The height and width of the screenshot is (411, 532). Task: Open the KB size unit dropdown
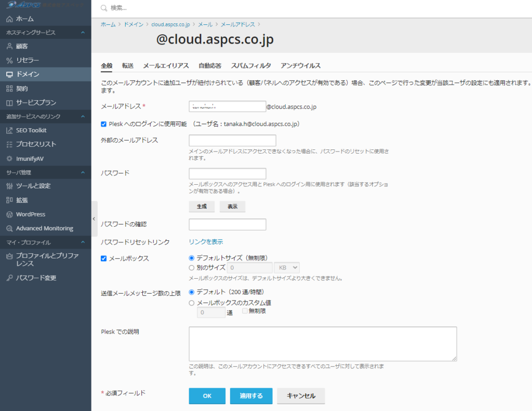pos(287,268)
